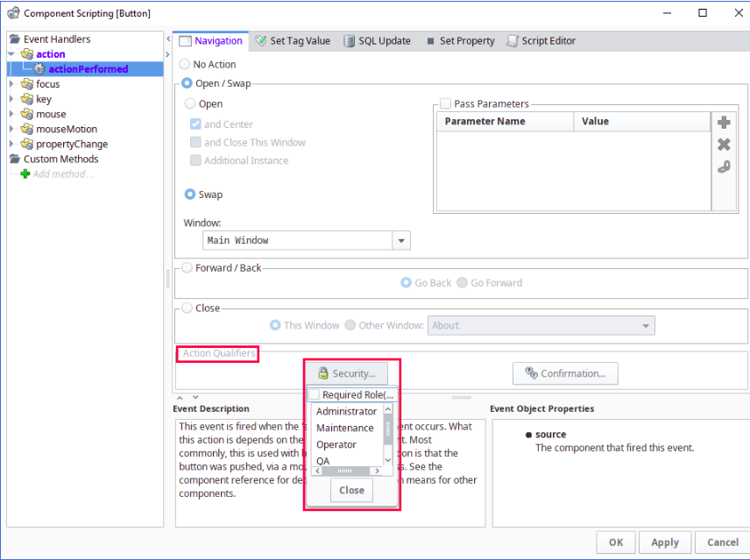Open Security qualifier with lock icon

coord(346,373)
